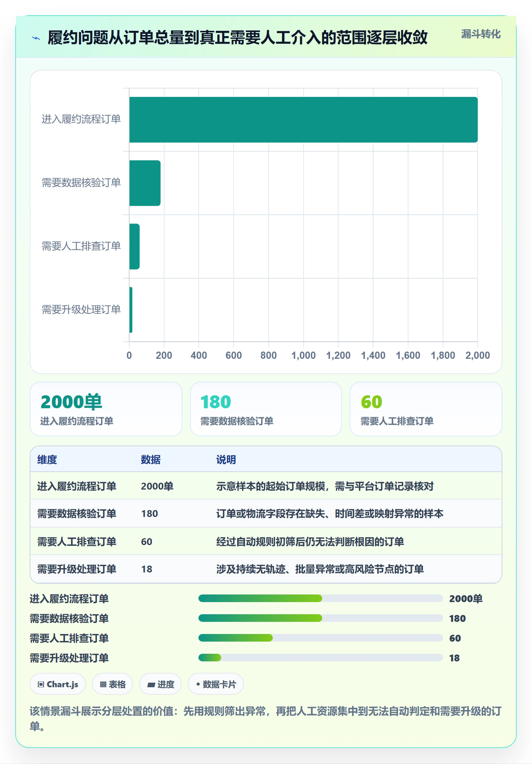532x764 pixels.
Task: Click the chart axis label 需要数据核验订单
Action: (x=81, y=183)
